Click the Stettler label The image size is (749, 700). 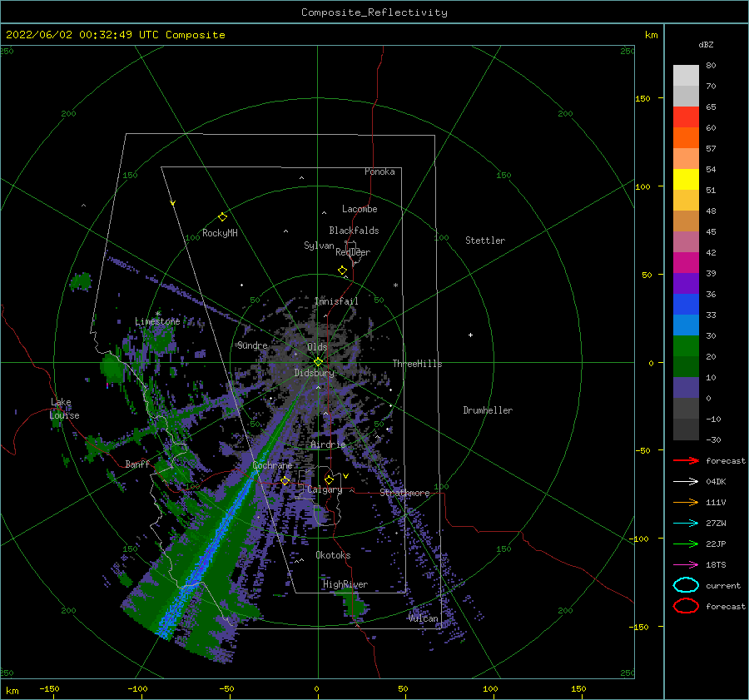[485, 241]
